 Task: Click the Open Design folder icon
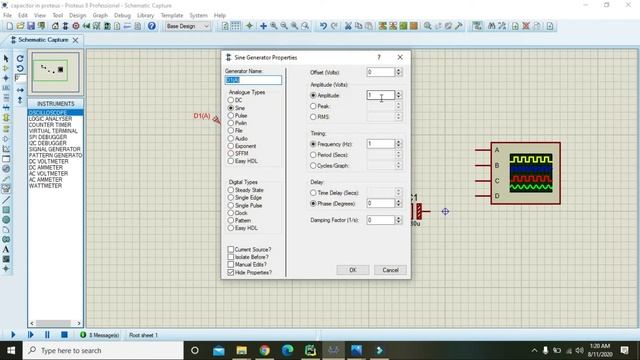[20, 26]
